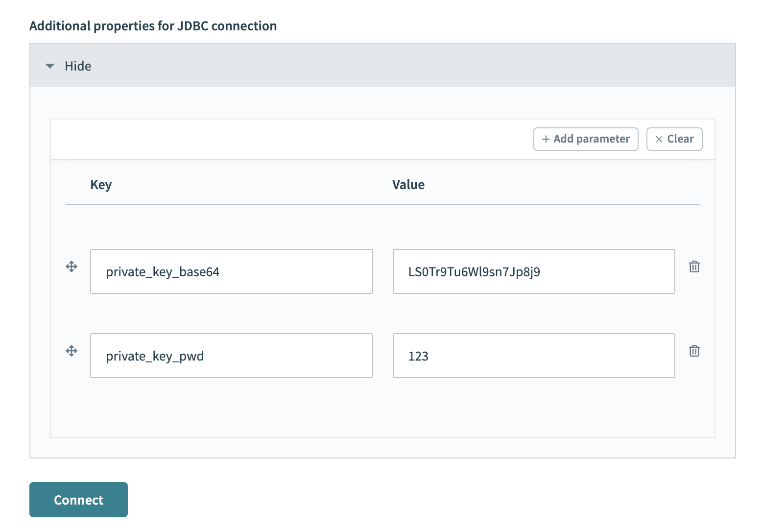Click the Key column header
Screen dimensions: 762x532
100,184
